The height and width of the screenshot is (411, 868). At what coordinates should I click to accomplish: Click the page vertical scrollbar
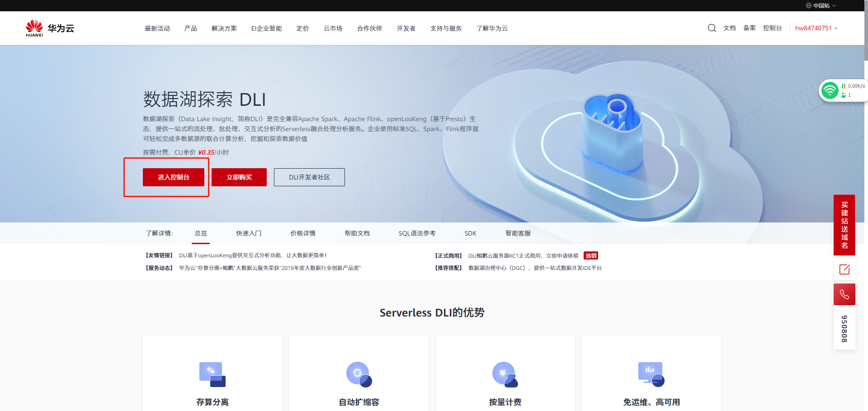(x=866, y=30)
